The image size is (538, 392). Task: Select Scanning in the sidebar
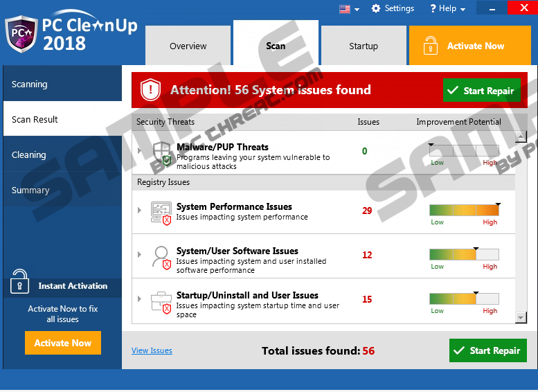pyautogui.click(x=62, y=84)
